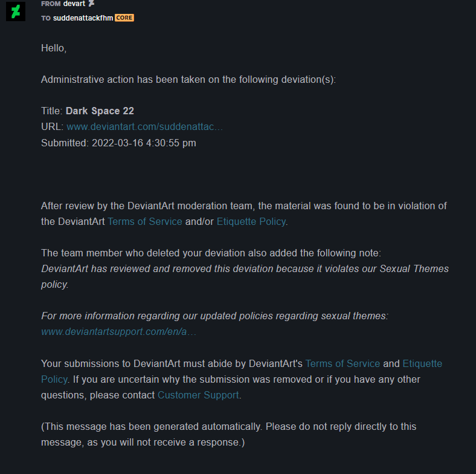
Task: Open Terms of Service link after "DeviantArt's"
Action: point(343,363)
